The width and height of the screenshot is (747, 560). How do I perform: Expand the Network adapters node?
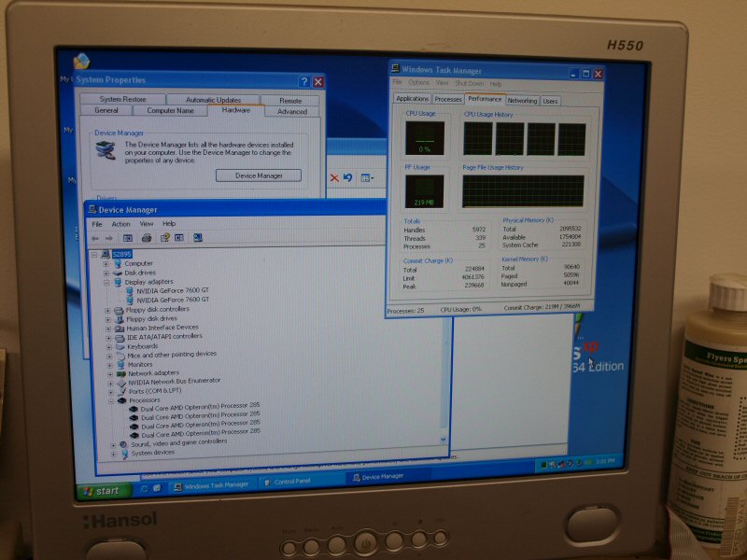(x=110, y=374)
